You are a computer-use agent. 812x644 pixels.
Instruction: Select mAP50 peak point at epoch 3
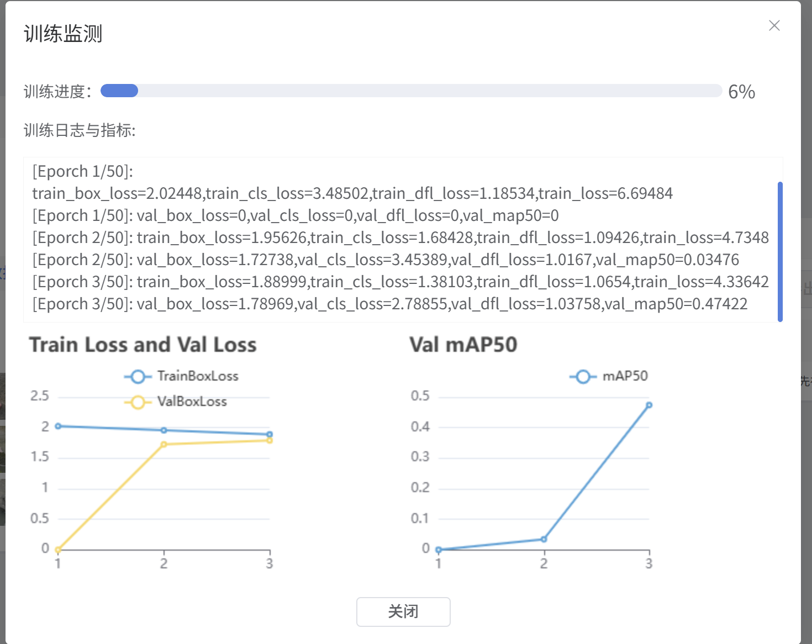tap(649, 405)
